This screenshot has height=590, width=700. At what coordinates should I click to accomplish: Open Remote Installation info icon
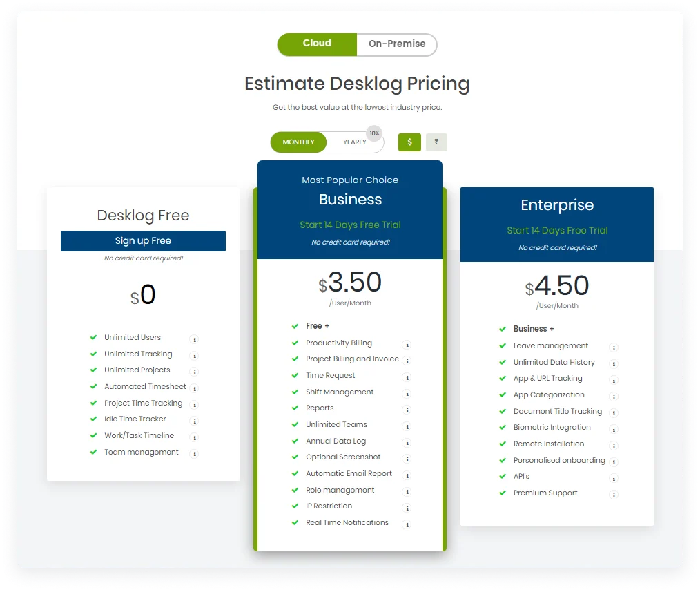point(614,446)
